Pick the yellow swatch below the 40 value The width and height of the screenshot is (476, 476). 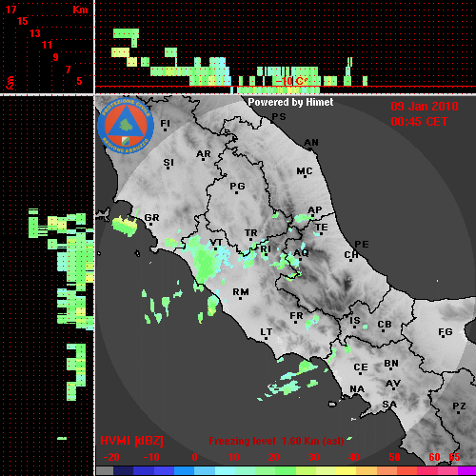pos(347,471)
